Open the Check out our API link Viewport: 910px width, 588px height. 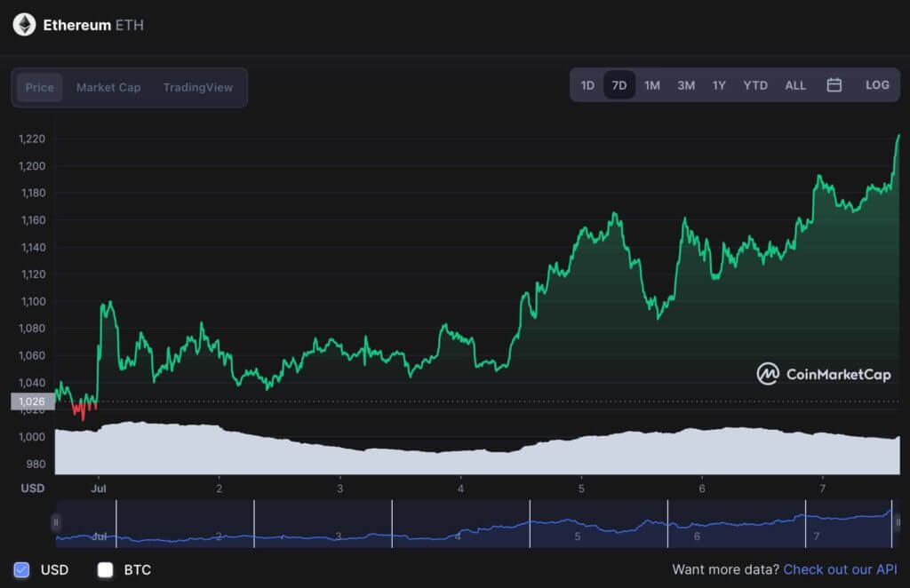pos(840,569)
